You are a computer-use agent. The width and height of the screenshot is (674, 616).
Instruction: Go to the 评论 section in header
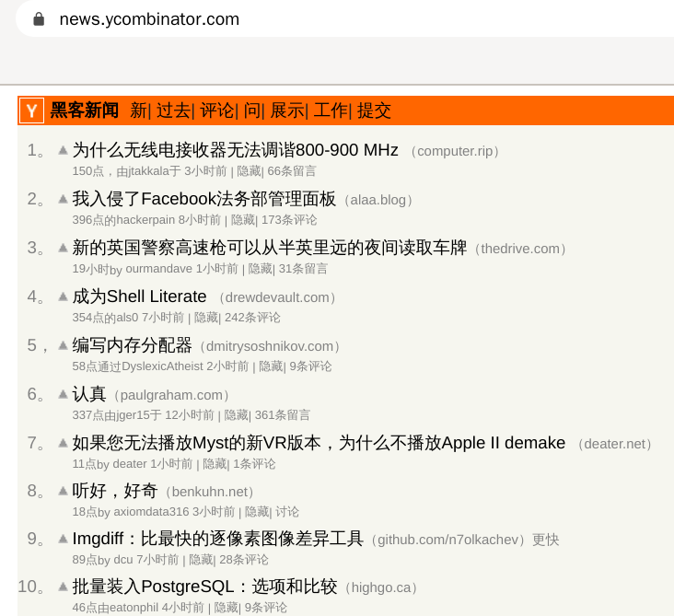216,110
